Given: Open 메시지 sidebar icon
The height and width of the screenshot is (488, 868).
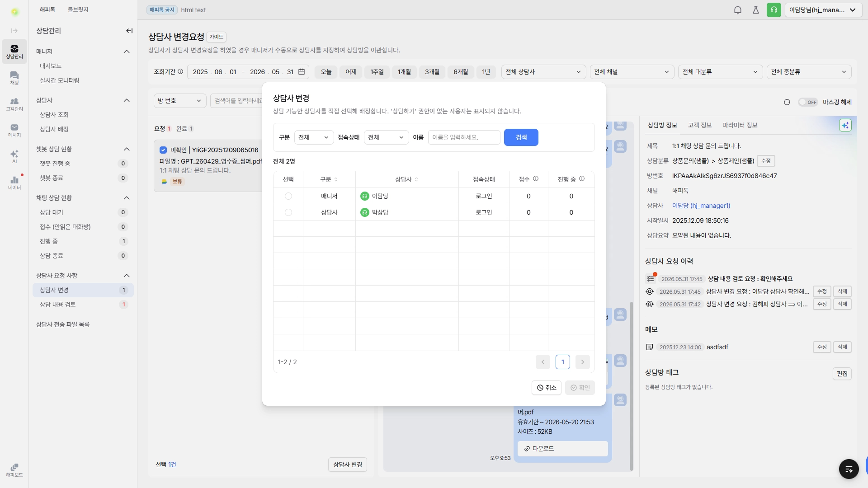Looking at the screenshot, I should [14, 130].
